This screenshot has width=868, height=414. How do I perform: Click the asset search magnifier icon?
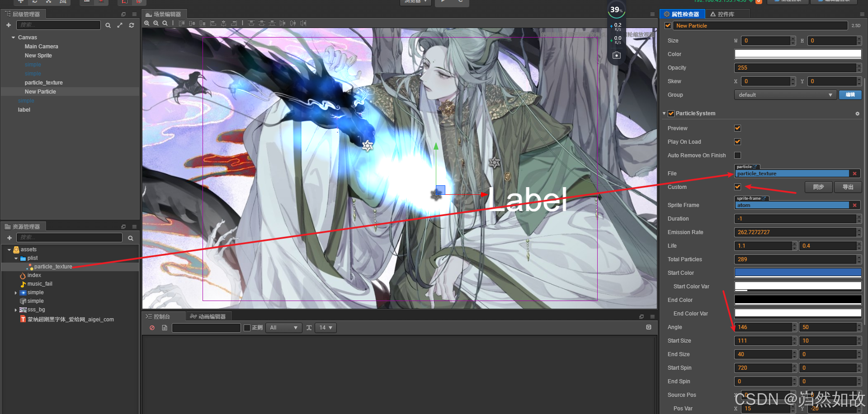[x=131, y=238]
